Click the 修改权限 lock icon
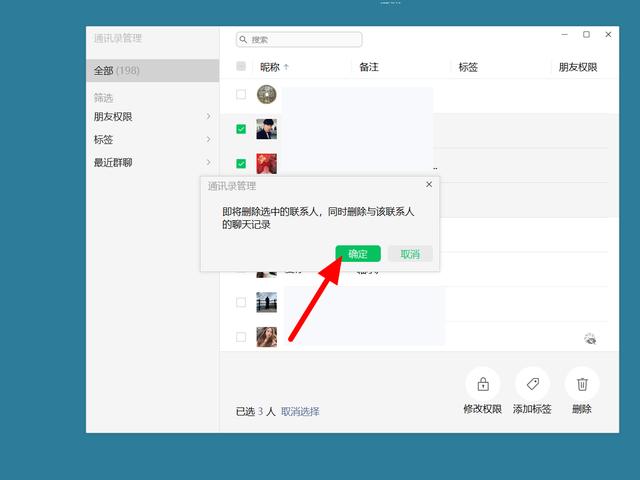The image size is (640, 480). point(483,384)
